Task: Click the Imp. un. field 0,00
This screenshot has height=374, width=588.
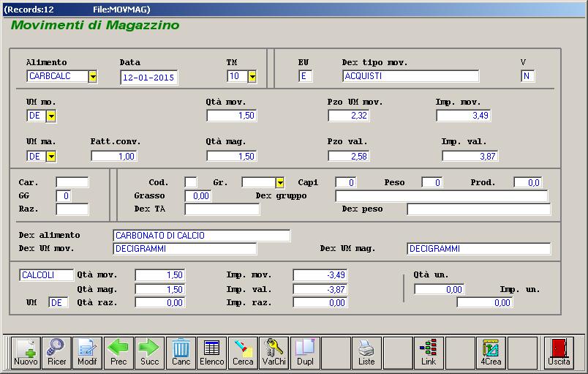Action: pyautogui.click(x=485, y=303)
